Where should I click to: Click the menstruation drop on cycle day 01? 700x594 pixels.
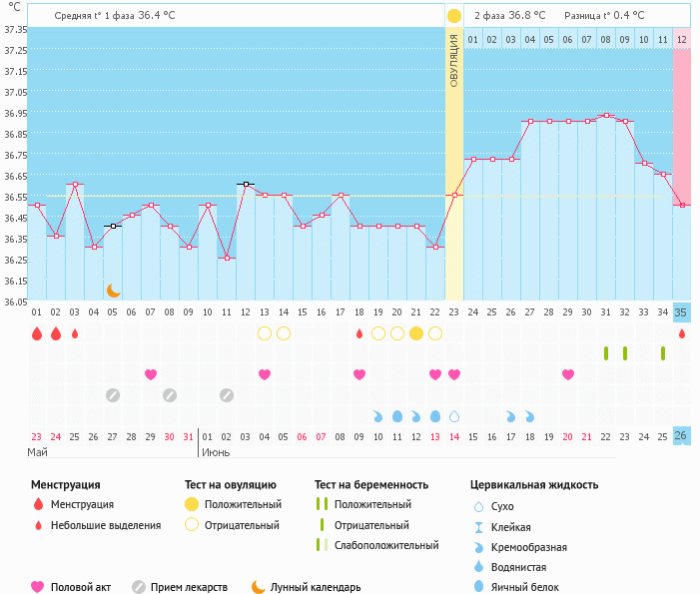click(x=37, y=333)
